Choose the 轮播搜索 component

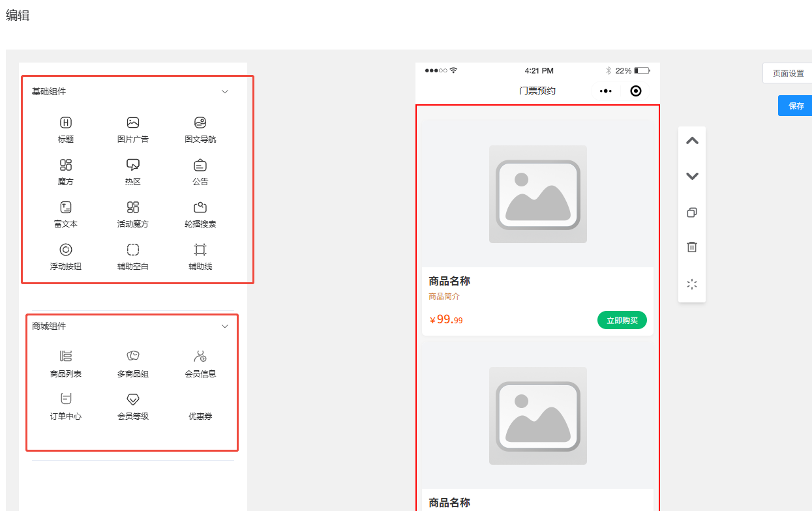pos(200,213)
